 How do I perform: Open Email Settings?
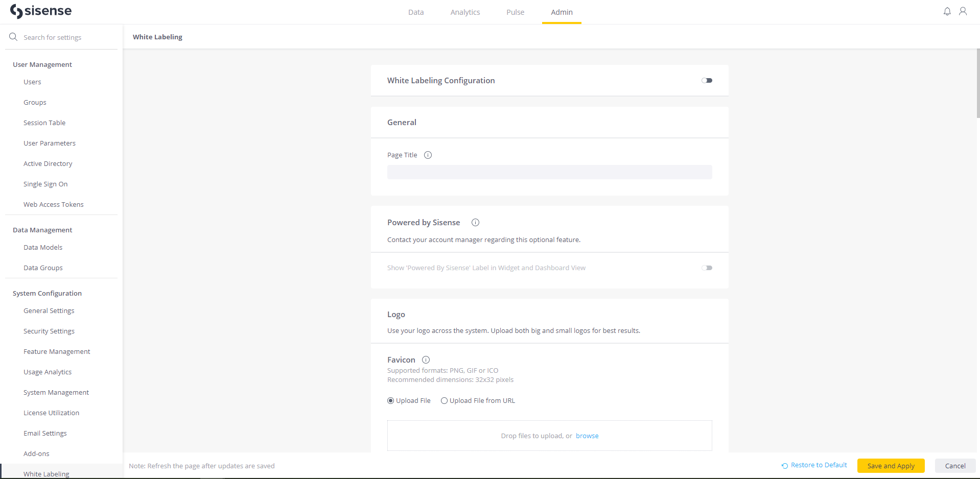tap(45, 434)
